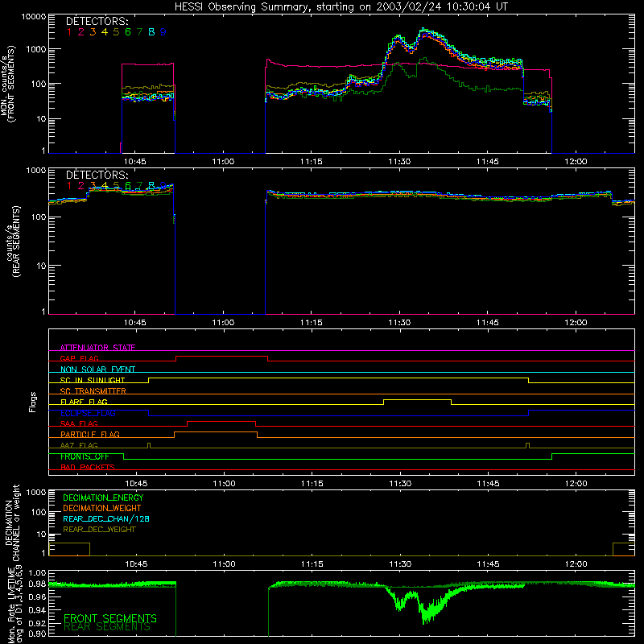The height and width of the screenshot is (644, 644).
Task: Click the raised SAA_FLAG segment
Action: click(x=221, y=421)
